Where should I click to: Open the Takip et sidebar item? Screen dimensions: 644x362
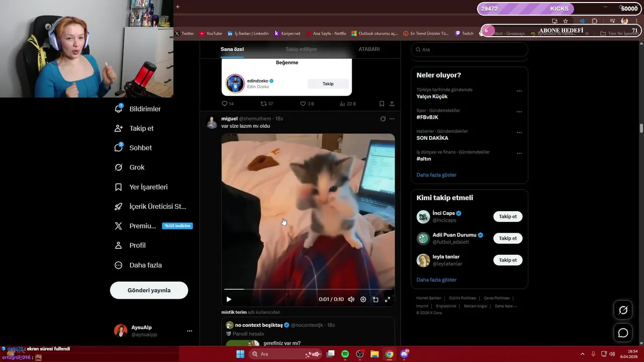(x=134, y=128)
